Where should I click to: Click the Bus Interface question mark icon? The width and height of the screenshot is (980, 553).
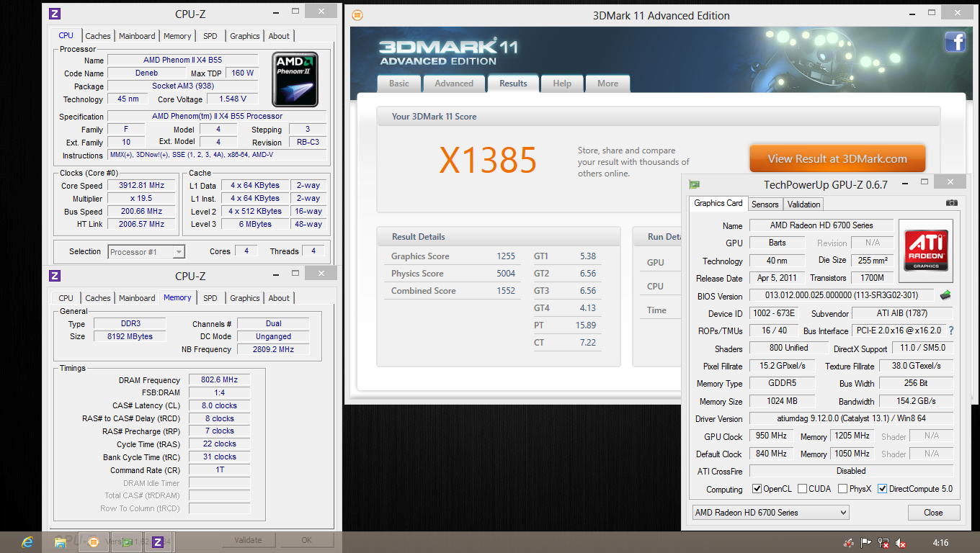(951, 331)
